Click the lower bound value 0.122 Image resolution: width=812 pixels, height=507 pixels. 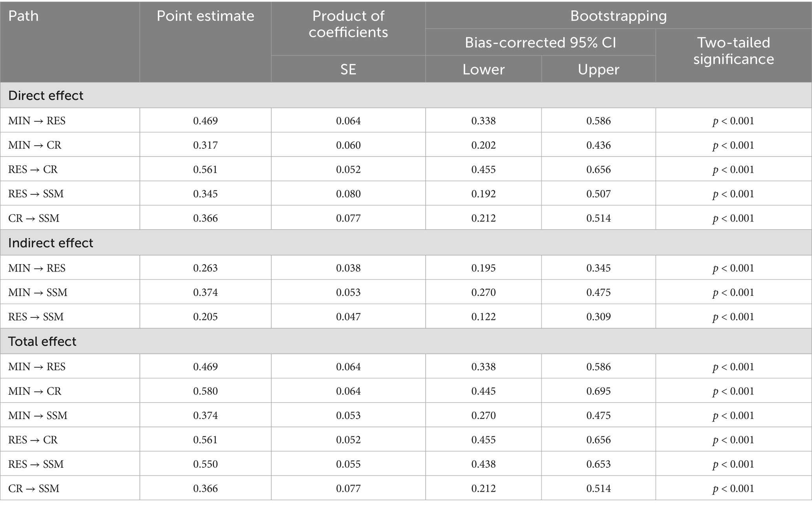483,317
